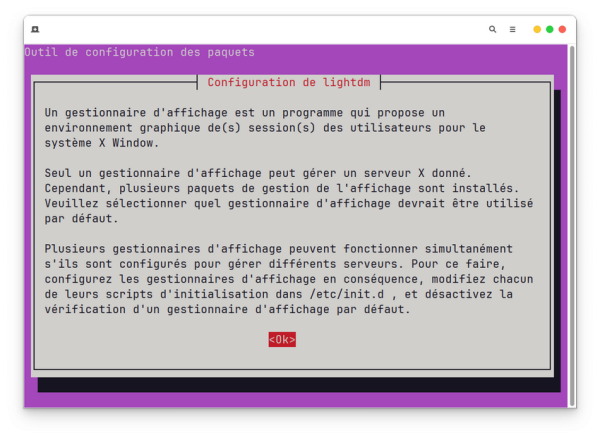Open the hamburger menu in title bar
Image resolution: width=600 pixels, height=440 pixels.
512,30
